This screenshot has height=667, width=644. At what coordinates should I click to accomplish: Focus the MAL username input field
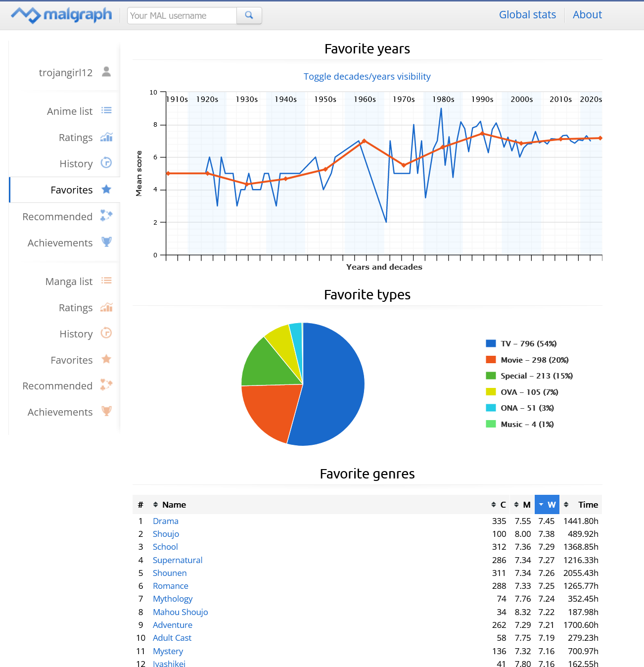tap(182, 16)
